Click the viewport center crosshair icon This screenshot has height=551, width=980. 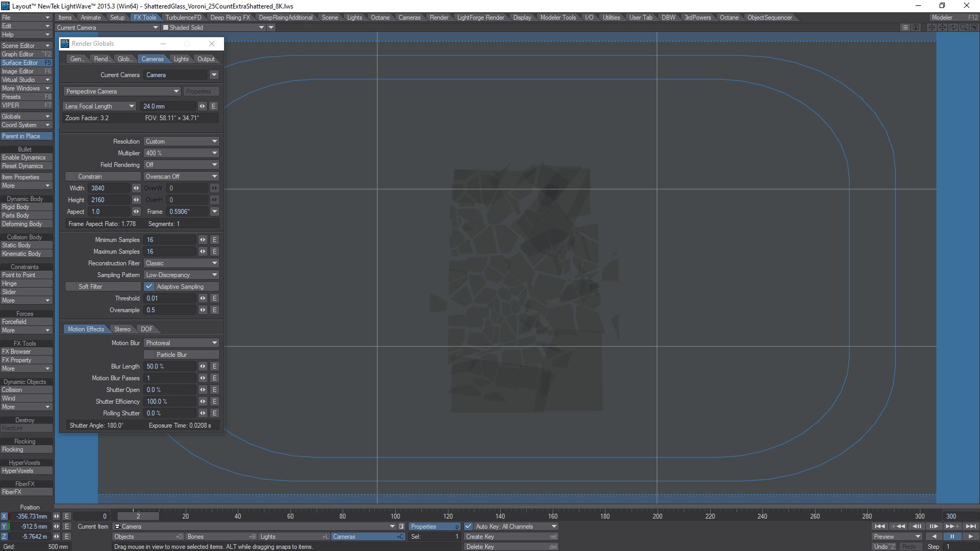[x=932, y=28]
